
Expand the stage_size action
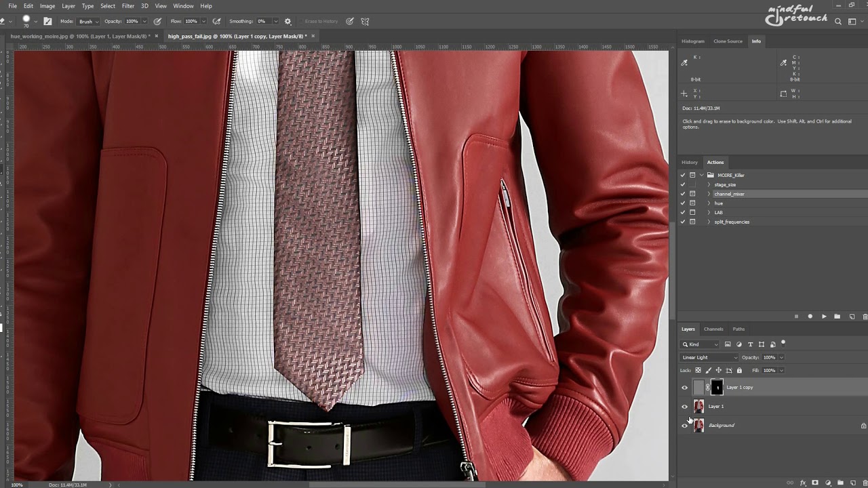pyautogui.click(x=709, y=184)
